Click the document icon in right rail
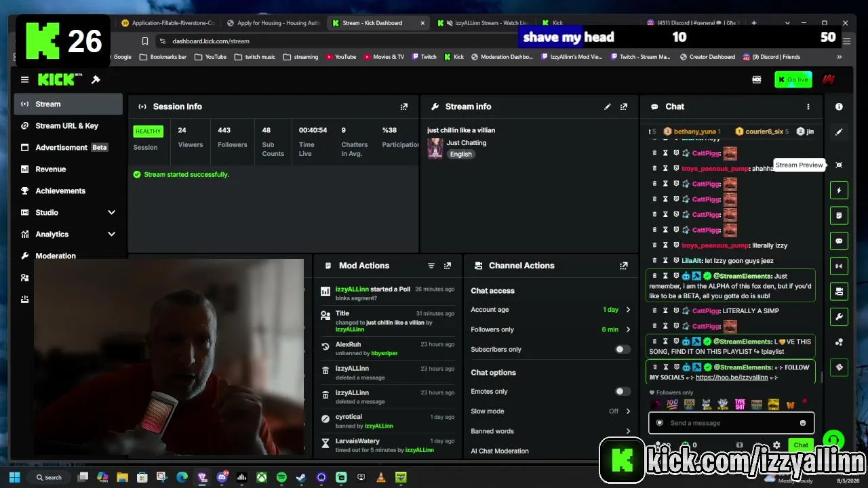 pyautogui.click(x=839, y=216)
